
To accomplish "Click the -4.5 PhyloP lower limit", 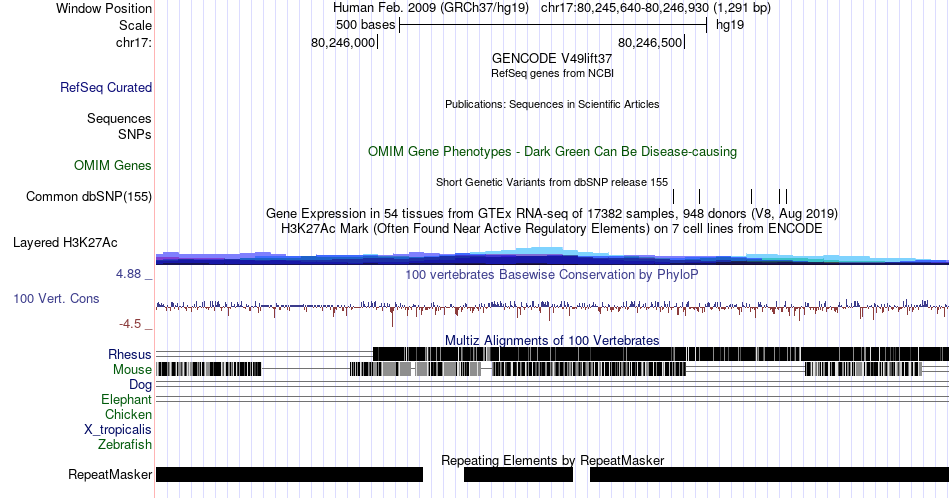I will [130, 324].
